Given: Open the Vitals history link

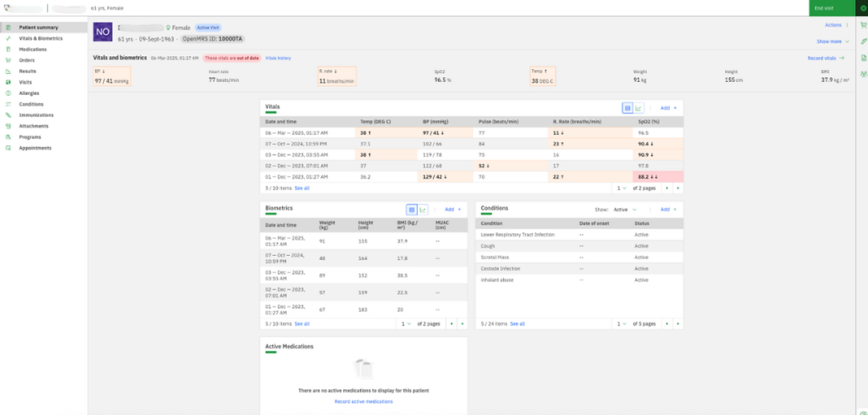Looking at the screenshot, I should tap(278, 58).
